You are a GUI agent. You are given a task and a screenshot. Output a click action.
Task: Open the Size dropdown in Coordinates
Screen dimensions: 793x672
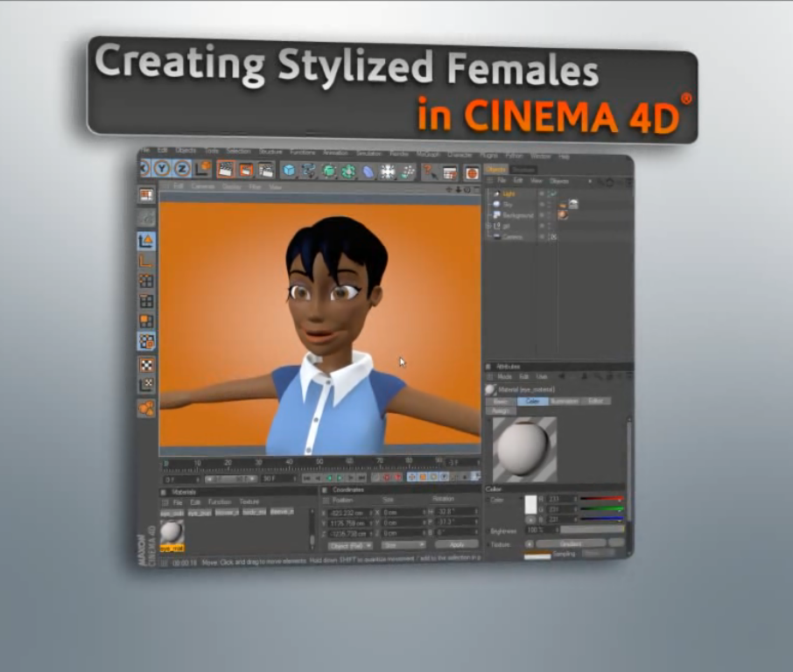pyautogui.click(x=404, y=546)
